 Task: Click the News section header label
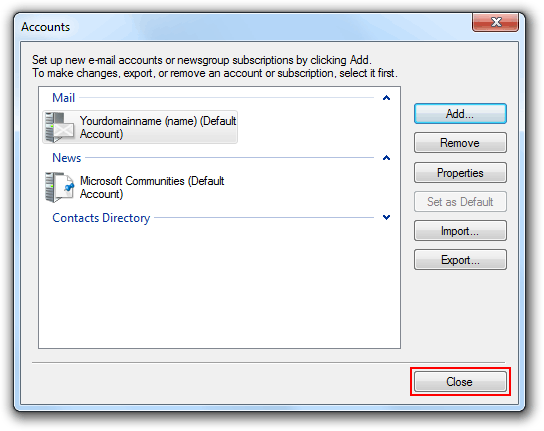(x=67, y=158)
